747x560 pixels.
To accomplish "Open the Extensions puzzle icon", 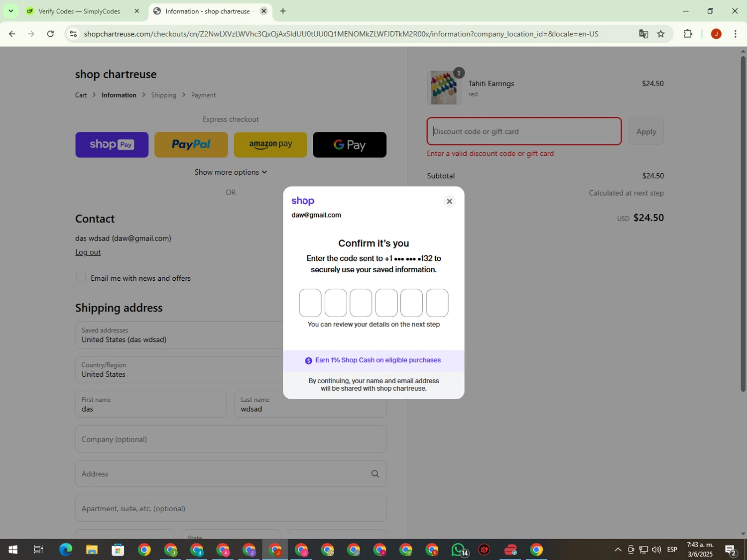I will point(688,34).
